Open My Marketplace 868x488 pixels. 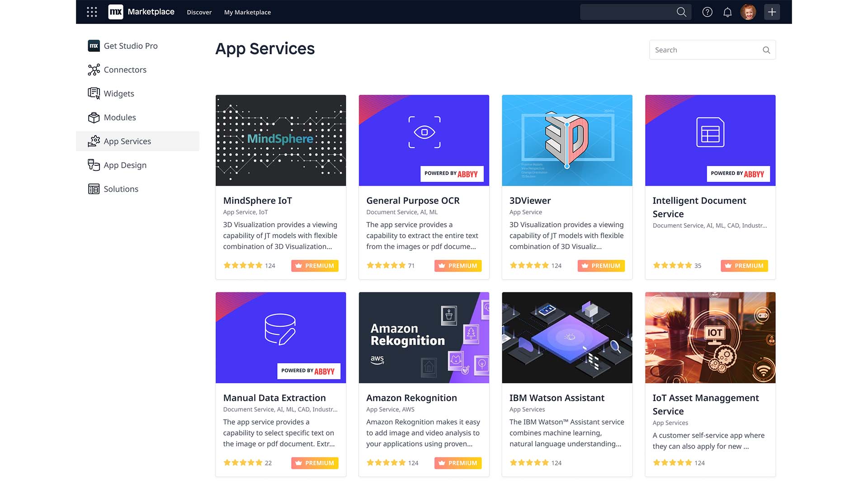[247, 12]
